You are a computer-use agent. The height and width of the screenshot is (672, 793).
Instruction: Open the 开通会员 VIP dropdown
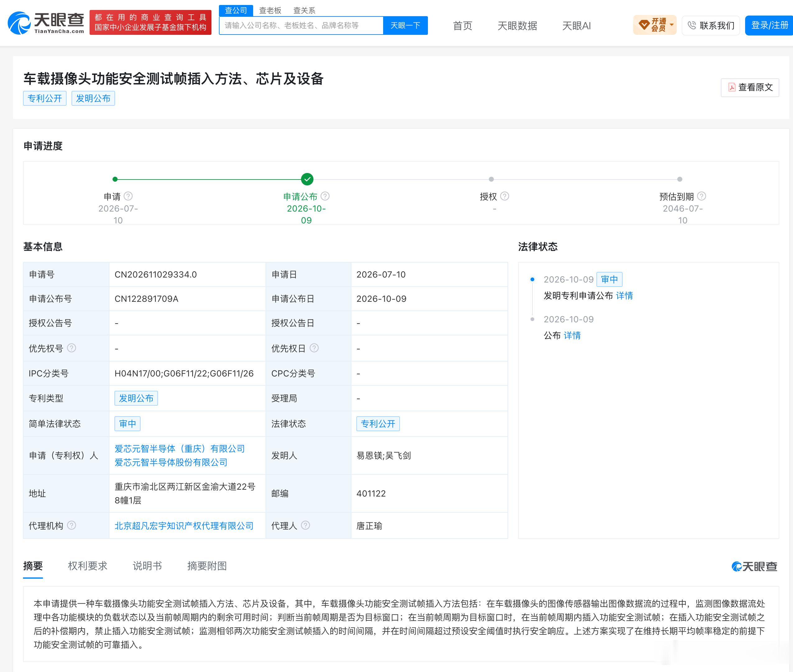tap(655, 25)
